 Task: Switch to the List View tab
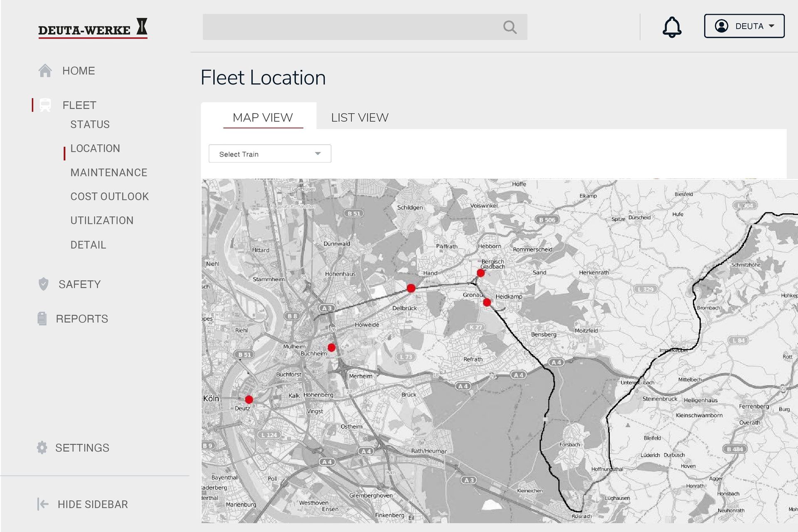(x=360, y=118)
